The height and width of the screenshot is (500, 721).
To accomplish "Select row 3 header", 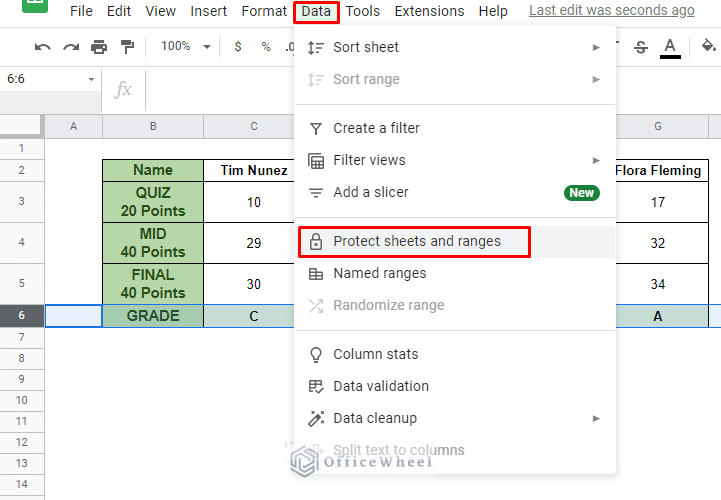I will 22,202.
